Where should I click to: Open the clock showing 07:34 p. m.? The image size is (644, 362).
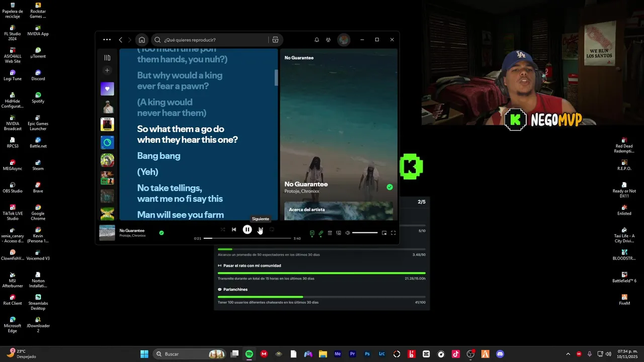pyautogui.click(x=627, y=354)
